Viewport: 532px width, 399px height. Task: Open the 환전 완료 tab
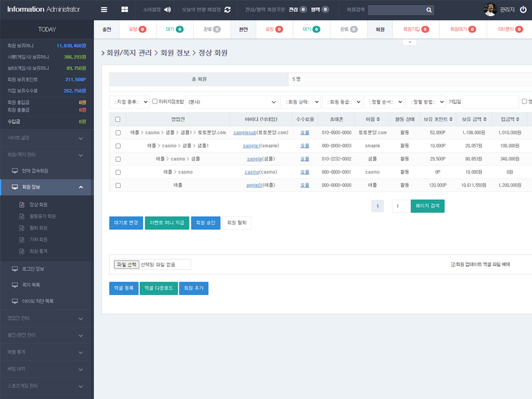tap(348, 29)
